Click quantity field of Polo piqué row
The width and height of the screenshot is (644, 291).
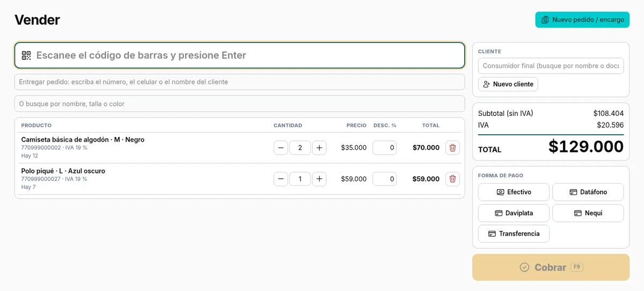click(x=300, y=179)
